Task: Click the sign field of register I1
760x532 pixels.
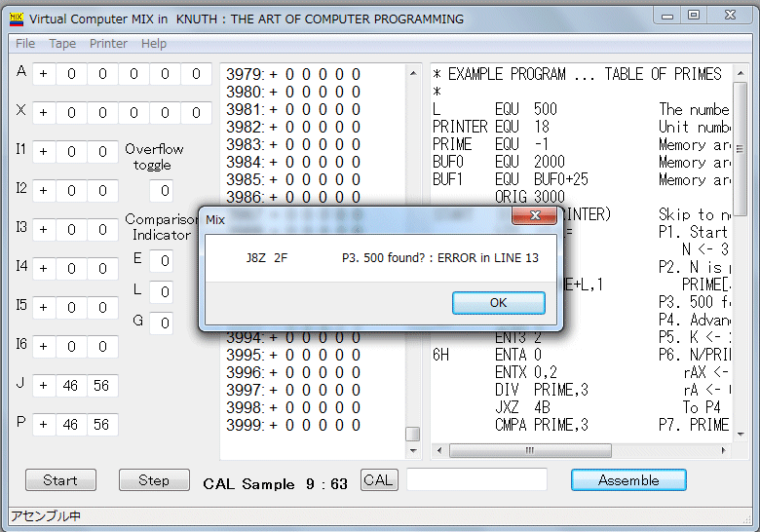Action: click(x=44, y=152)
